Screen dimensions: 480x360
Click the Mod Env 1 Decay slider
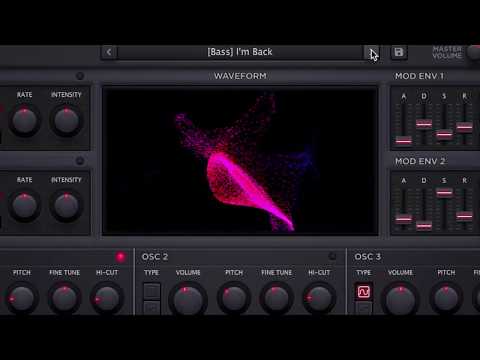pos(424,124)
